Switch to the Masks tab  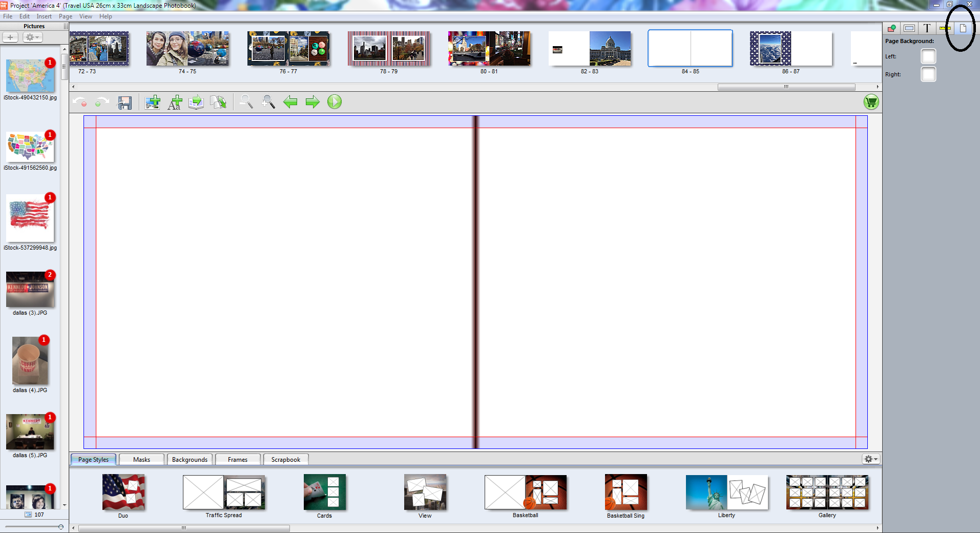141,460
